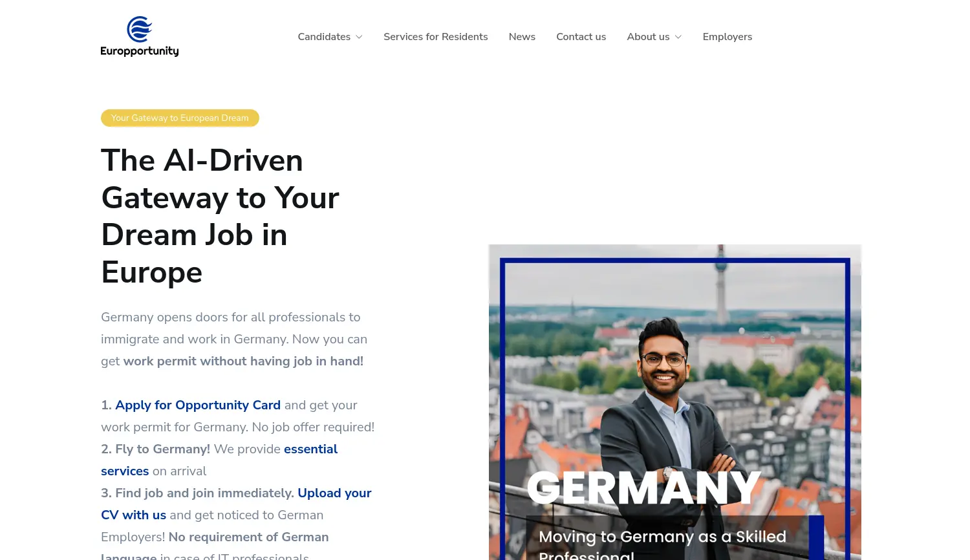Open the essential services link
Viewport: 970px width, 560px height.
tap(310, 449)
